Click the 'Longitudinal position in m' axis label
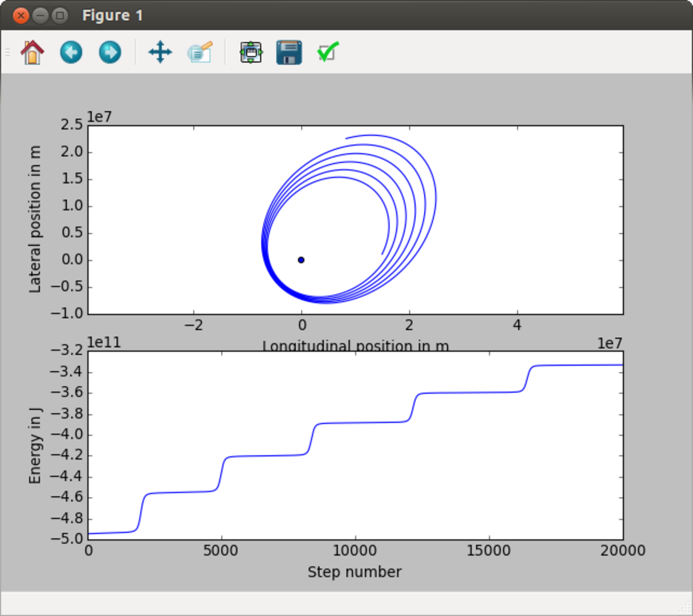Screen dimensions: 693x616 point(356,346)
